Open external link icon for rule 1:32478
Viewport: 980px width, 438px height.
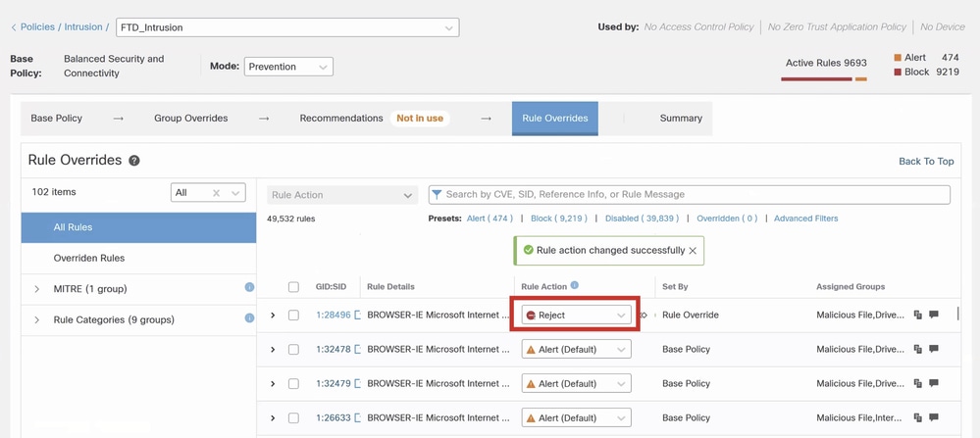(x=358, y=350)
